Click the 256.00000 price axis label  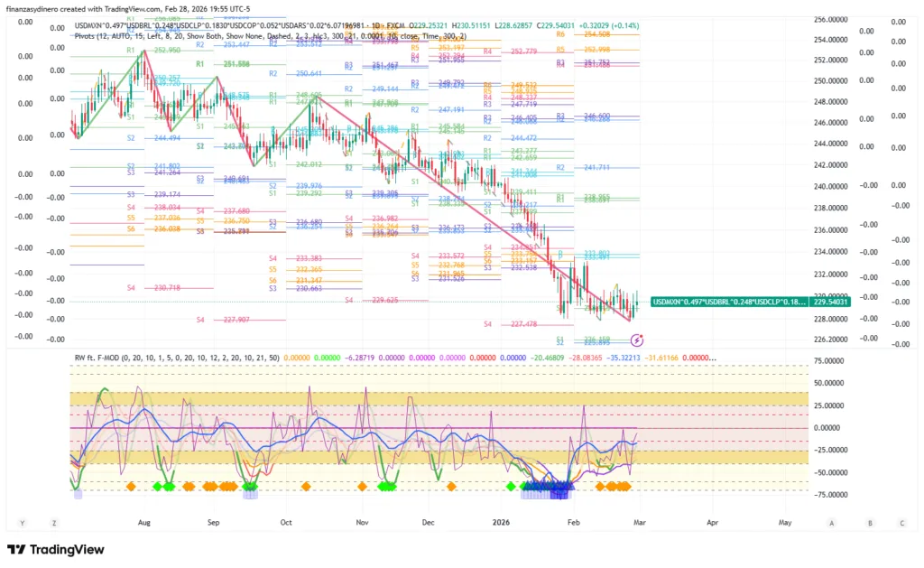[x=830, y=19]
